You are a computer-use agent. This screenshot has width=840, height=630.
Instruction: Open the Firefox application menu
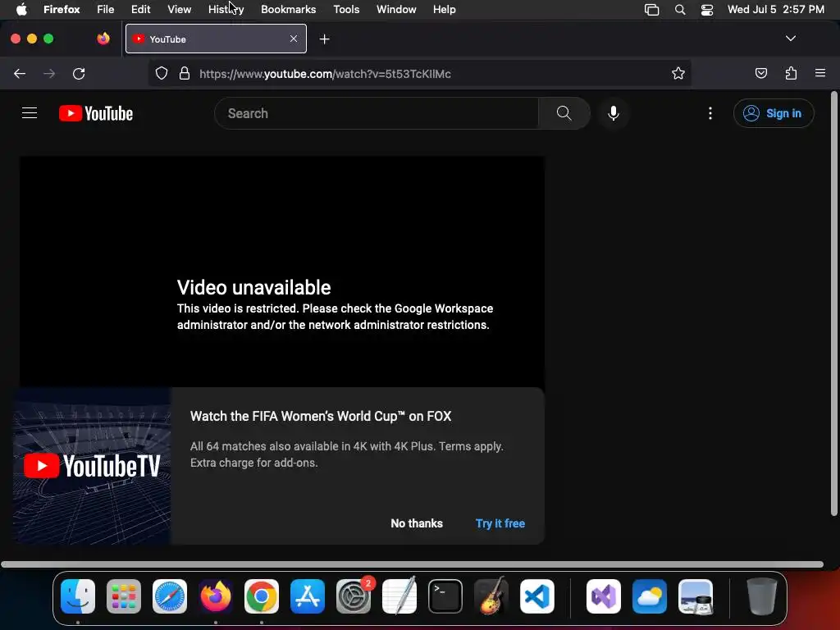pos(62,9)
